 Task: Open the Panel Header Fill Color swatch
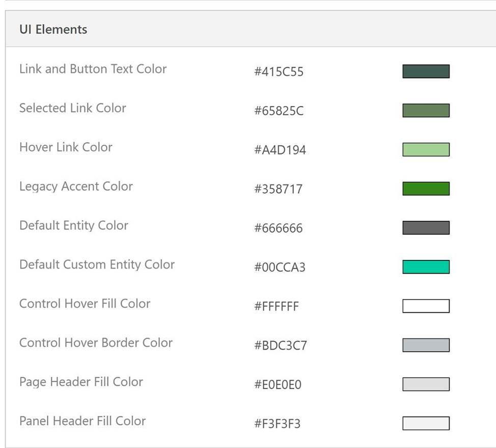[x=426, y=423]
